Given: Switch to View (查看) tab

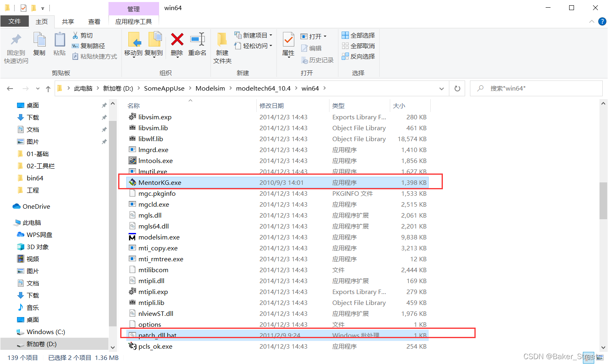Looking at the screenshot, I should (x=94, y=21).
